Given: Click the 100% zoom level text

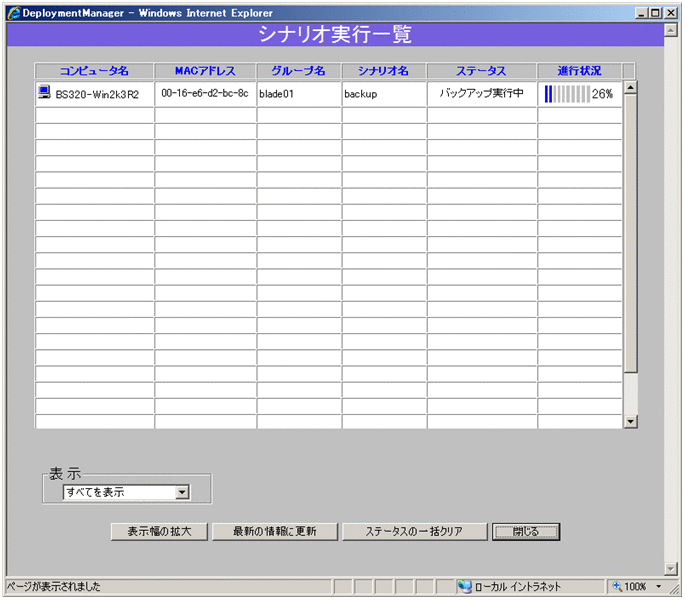Looking at the screenshot, I should [635, 586].
